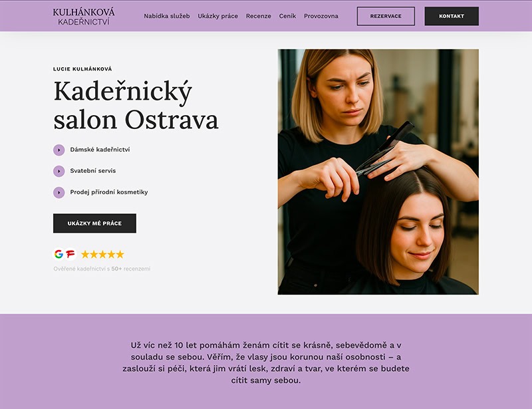Click the REZERVACE outlined button

(386, 16)
